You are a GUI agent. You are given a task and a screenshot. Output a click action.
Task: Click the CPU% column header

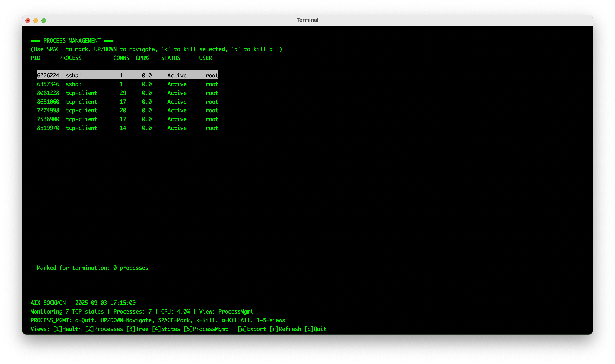[142, 58]
